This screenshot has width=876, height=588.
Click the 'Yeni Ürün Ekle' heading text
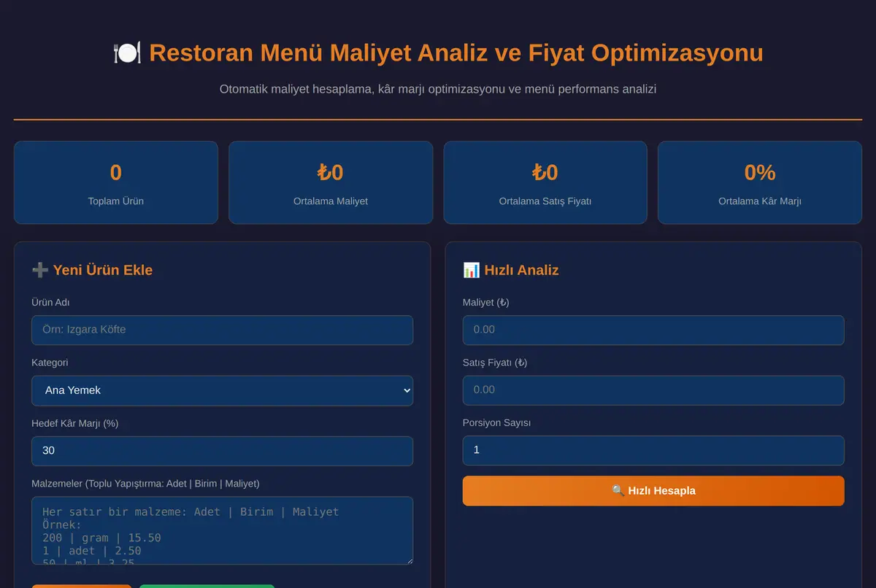tap(103, 270)
